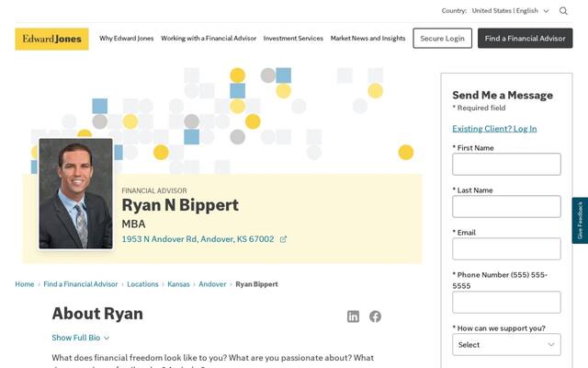Viewport: 588px width, 368px height.
Task: Click the external link icon beside the address
Action: coord(283,239)
